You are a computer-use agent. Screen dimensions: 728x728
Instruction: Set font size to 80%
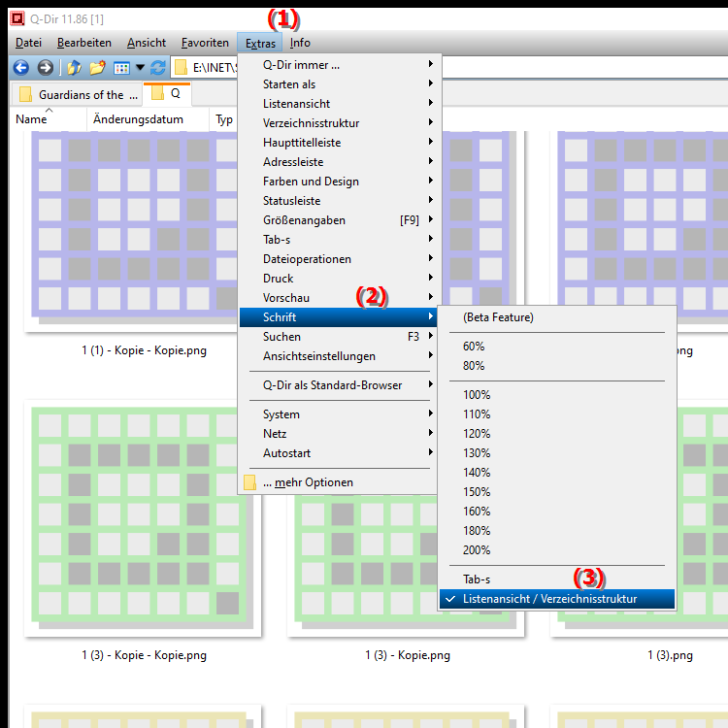tap(557, 366)
